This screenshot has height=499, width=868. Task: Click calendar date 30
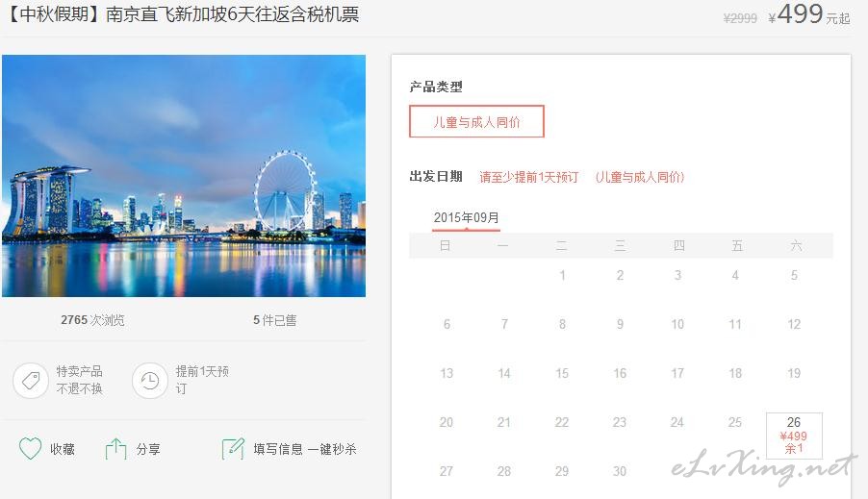[620, 471]
